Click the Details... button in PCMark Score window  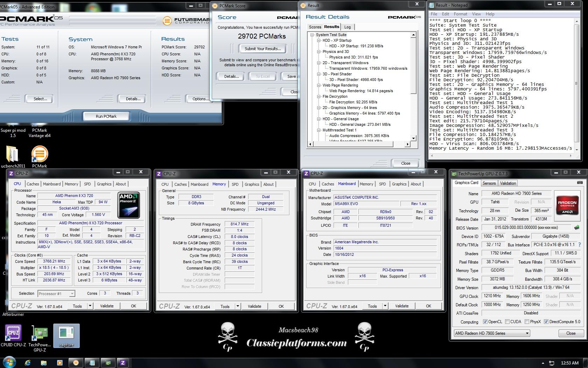232,76
